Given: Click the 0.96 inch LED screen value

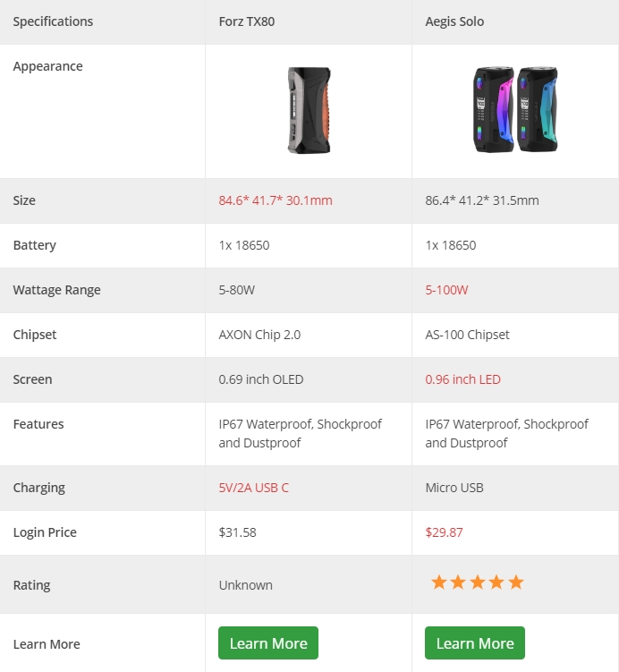Looking at the screenshot, I should tap(462, 379).
